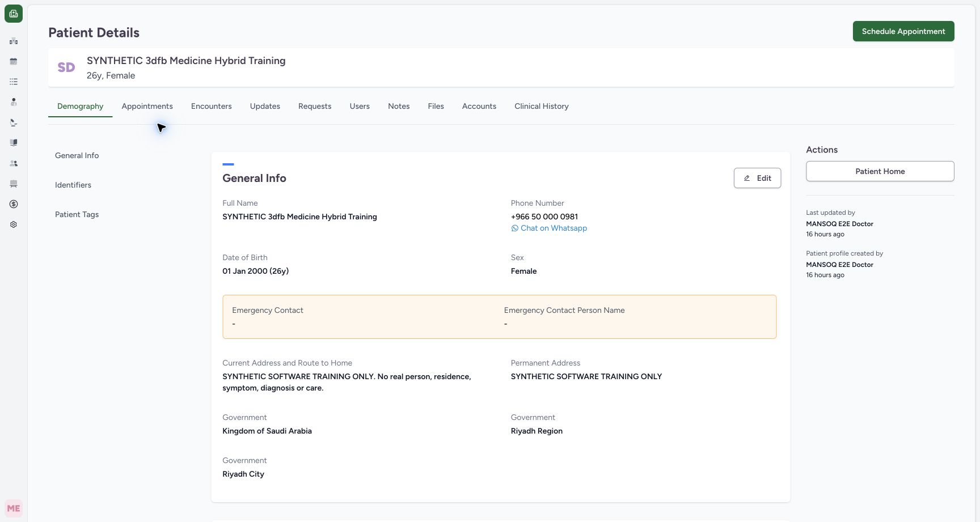Switch to the Demography tab
Image resolution: width=980 pixels, height=522 pixels.
[81, 106]
